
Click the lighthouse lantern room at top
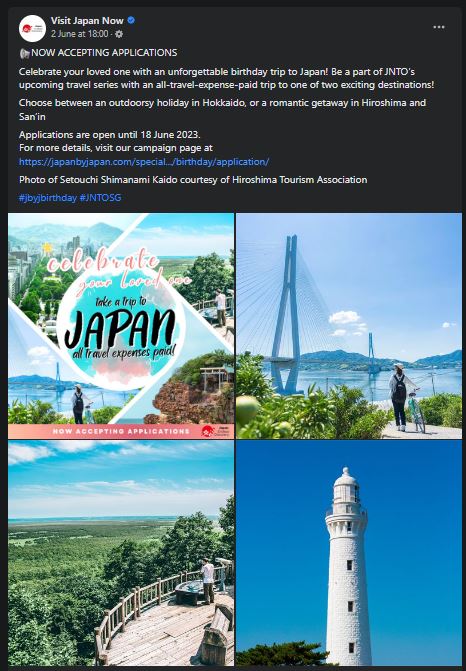click(346, 487)
